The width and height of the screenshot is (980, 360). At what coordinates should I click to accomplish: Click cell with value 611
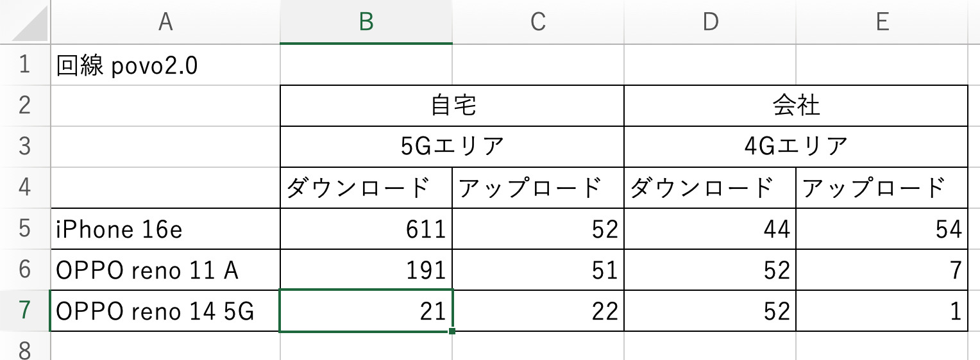tap(366, 229)
